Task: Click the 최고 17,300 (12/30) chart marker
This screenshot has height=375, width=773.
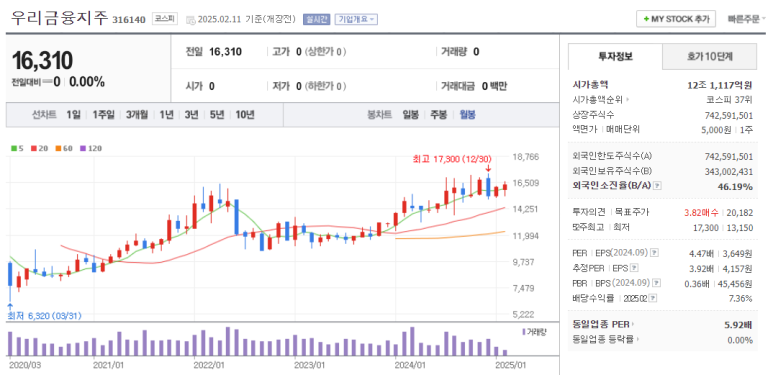Action: (453, 159)
